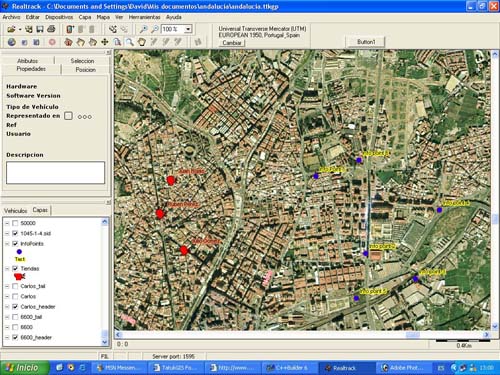Uncheck the Carlos_header layer
500x375 pixels.
pos(15,306)
